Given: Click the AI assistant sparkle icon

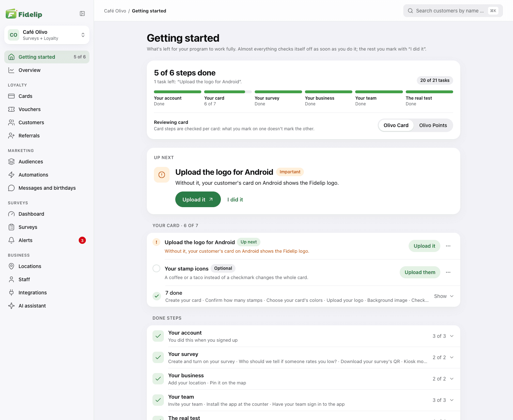Looking at the screenshot, I should point(11,306).
